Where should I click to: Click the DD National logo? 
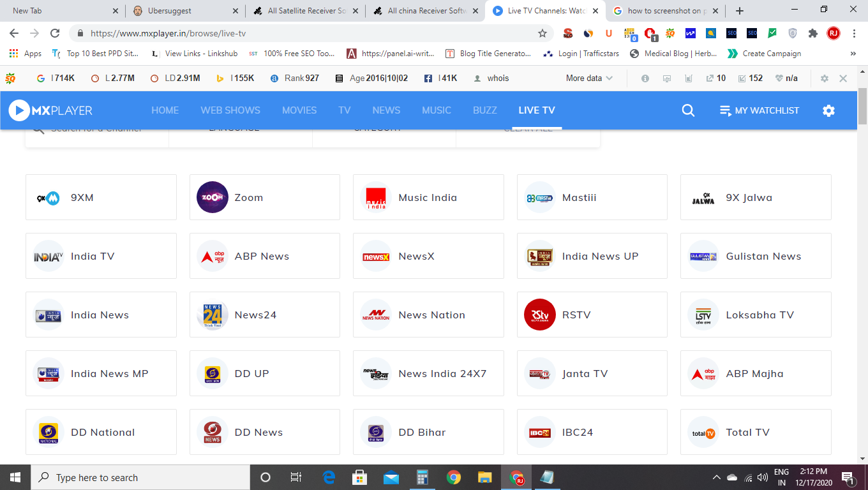[x=49, y=432]
